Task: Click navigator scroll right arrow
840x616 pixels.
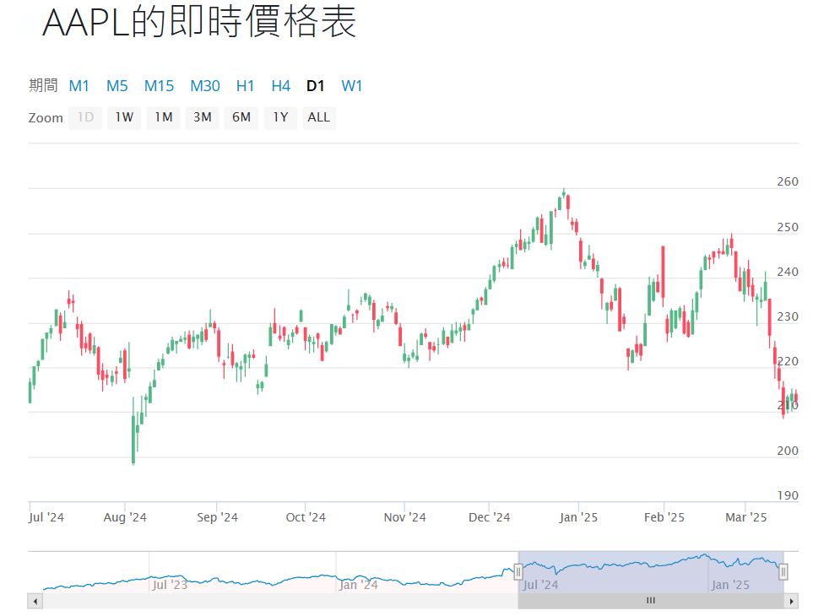Action: tap(791, 601)
